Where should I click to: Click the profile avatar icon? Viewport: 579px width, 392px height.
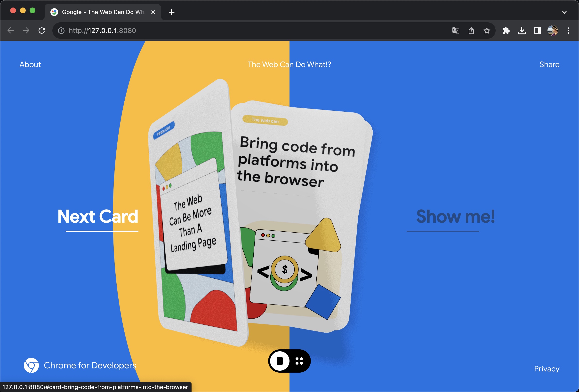point(553,31)
